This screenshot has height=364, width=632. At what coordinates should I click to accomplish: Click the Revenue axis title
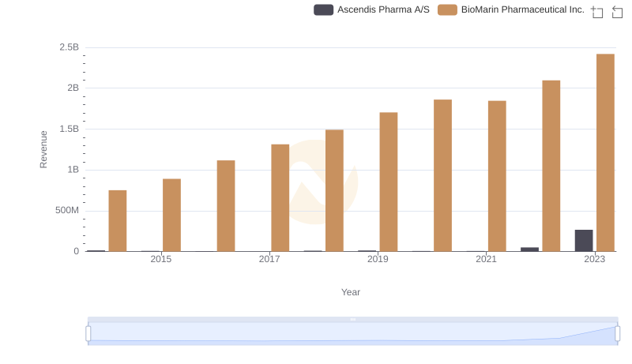(43, 149)
